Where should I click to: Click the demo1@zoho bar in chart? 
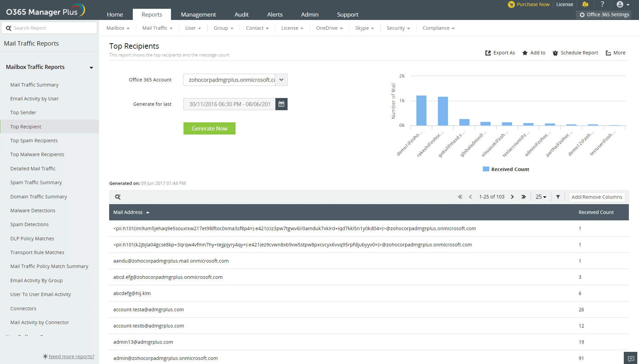[x=421, y=111]
